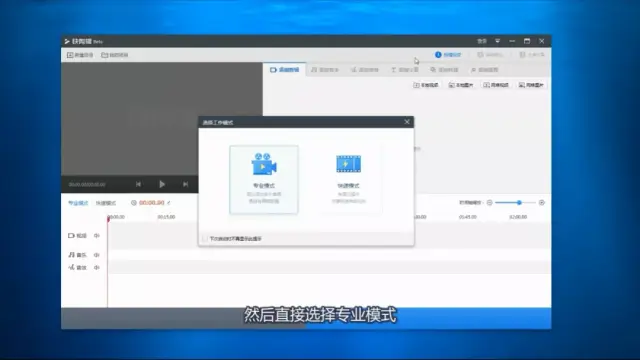
Task: Click the 00:15.00 mark on the ruler
Action: (x=166, y=217)
